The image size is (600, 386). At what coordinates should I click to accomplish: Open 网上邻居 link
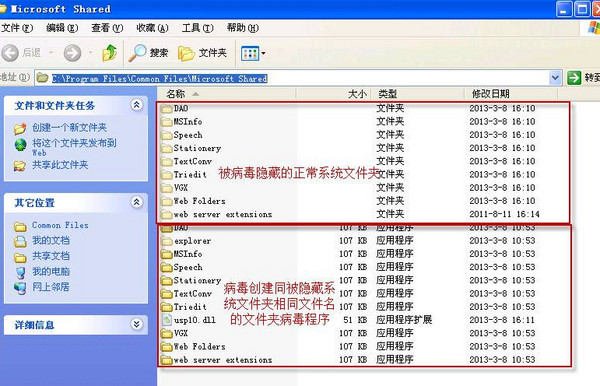coord(51,287)
